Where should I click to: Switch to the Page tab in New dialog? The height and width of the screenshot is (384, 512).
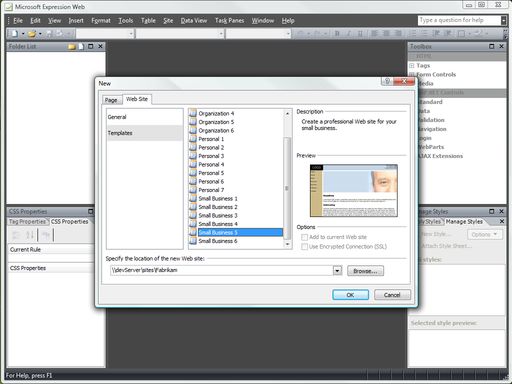(x=111, y=100)
